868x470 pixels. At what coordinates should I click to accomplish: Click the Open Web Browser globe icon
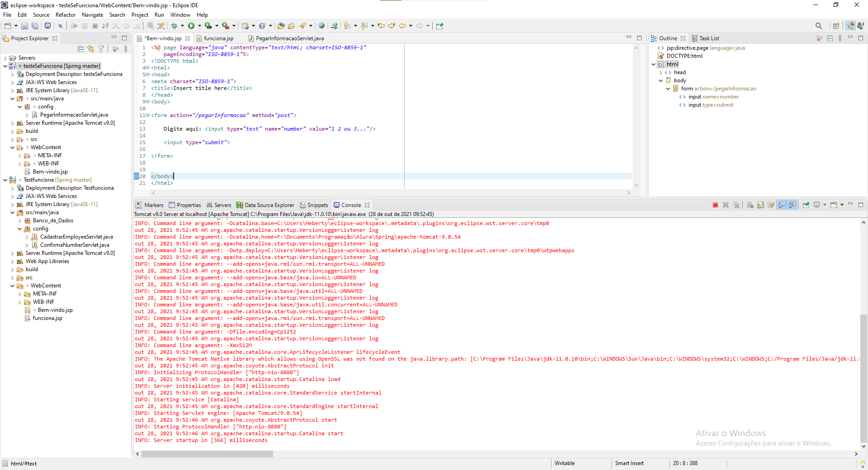point(321,26)
